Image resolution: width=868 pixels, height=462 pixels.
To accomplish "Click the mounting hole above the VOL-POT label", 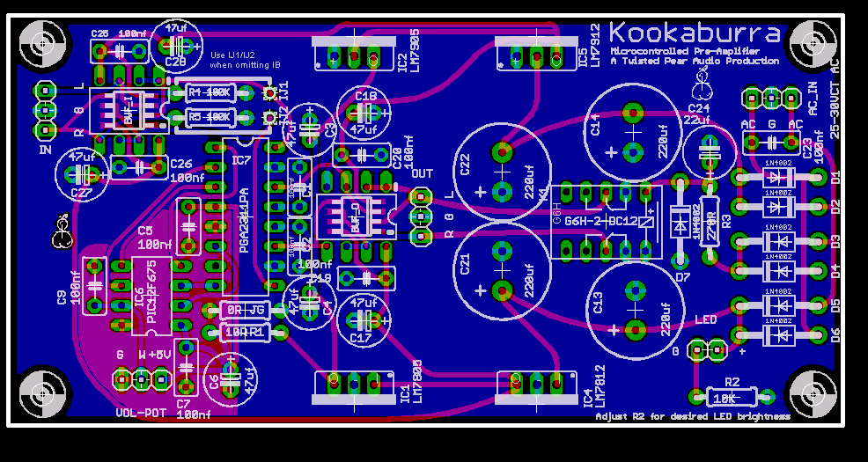I will click(x=42, y=393).
